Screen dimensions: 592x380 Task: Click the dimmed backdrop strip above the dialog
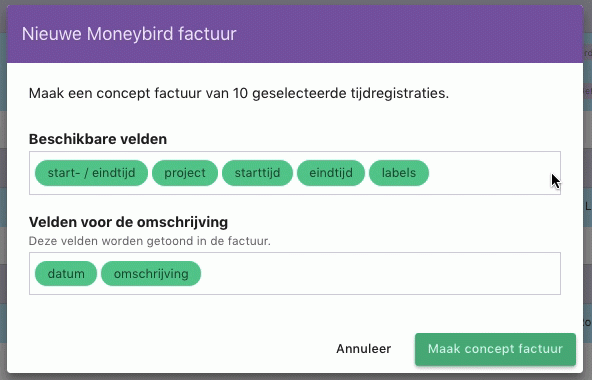tap(296, 2)
